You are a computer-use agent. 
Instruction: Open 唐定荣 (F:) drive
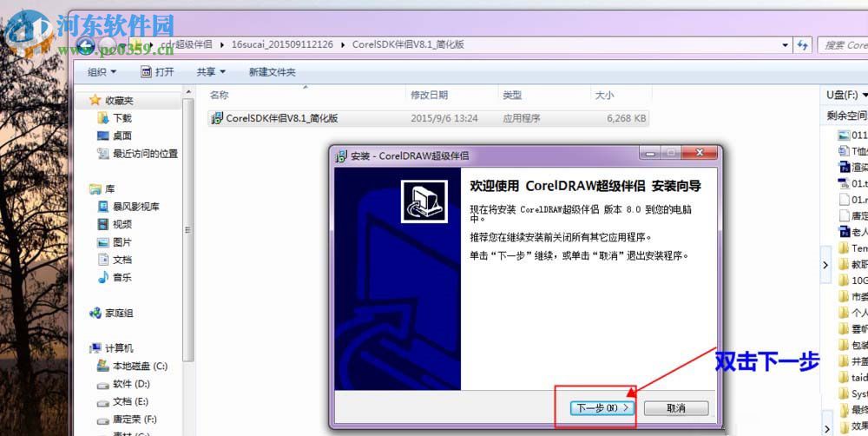135,419
